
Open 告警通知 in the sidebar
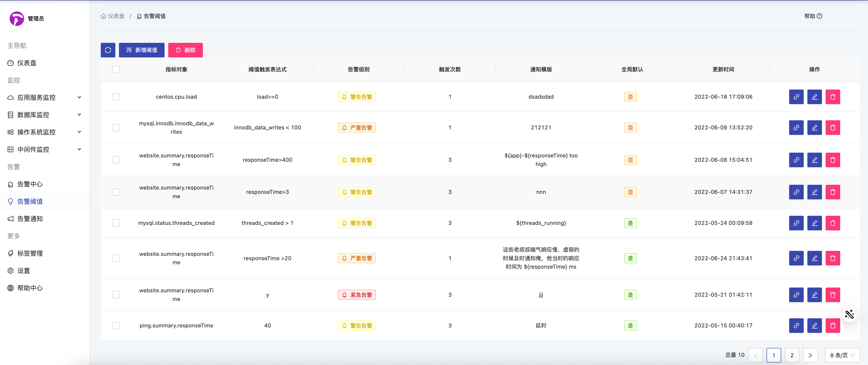tap(44, 219)
